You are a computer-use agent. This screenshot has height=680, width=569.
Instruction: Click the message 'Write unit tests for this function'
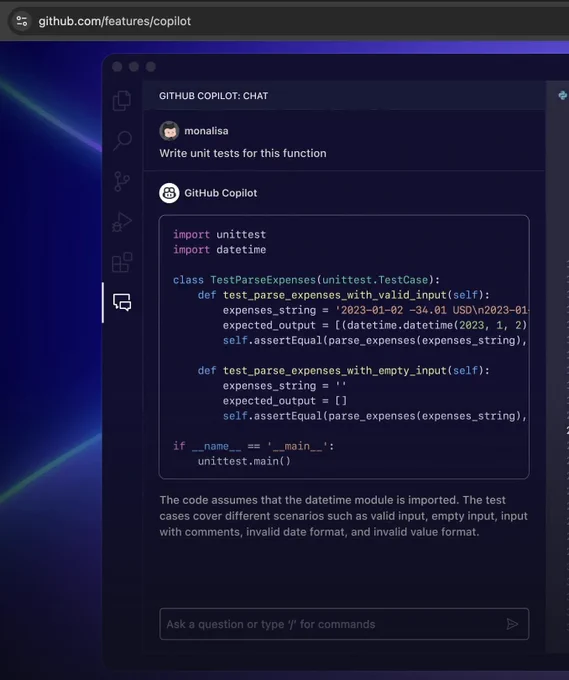(x=243, y=154)
